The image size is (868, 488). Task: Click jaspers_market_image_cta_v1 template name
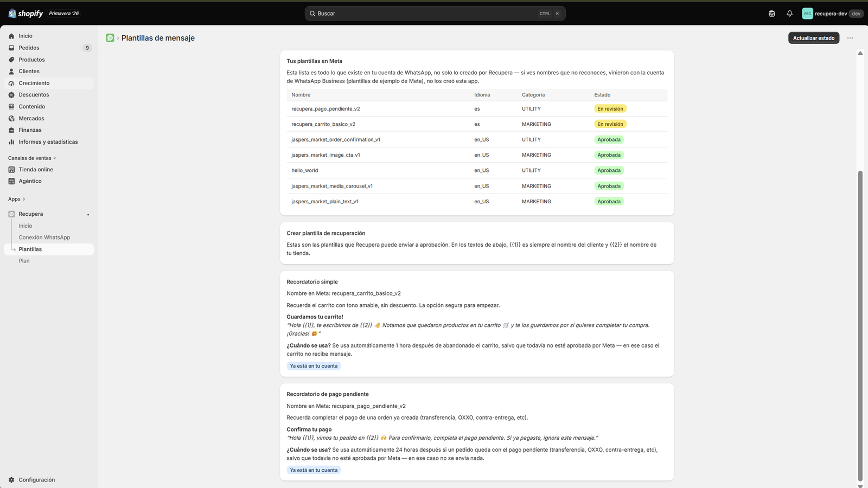click(x=325, y=155)
